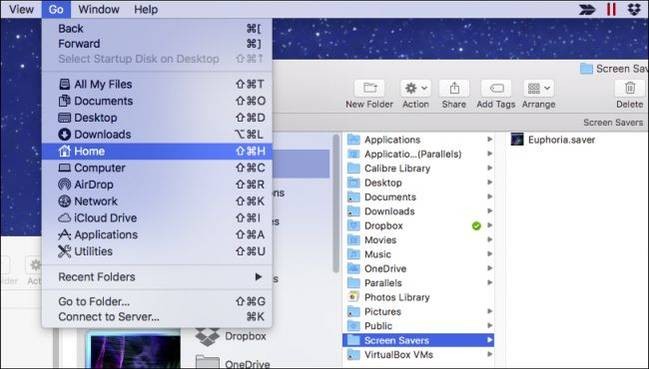Select the Applicatio...(Parallels) folder row
Image resolution: width=649 pixels, height=369 pixels.
click(x=418, y=154)
